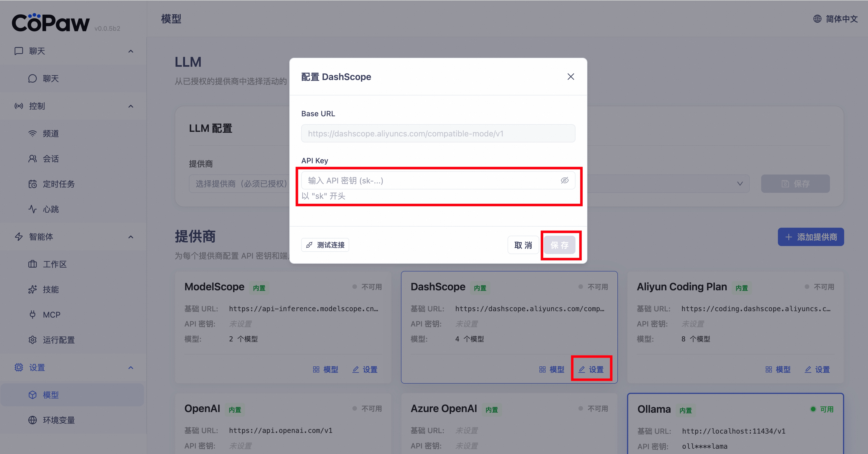This screenshot has height=454, width=868.
Task: Go to 心跳 heartbeat page
Action: tap(50, 209)
